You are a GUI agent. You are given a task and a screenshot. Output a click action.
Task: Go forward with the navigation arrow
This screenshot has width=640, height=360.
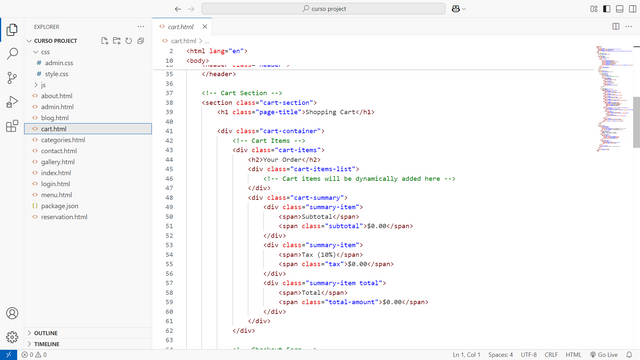191,9
